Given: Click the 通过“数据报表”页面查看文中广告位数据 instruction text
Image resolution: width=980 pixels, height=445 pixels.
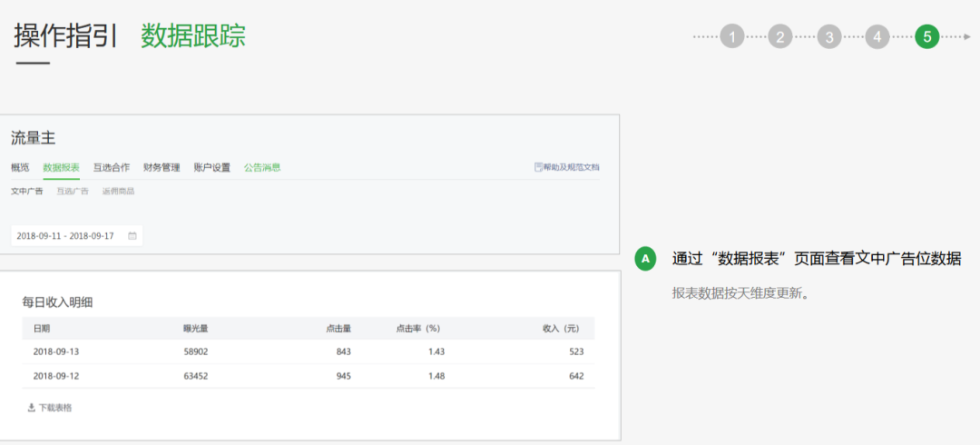Looking at the screenshot, I should 817,259.
